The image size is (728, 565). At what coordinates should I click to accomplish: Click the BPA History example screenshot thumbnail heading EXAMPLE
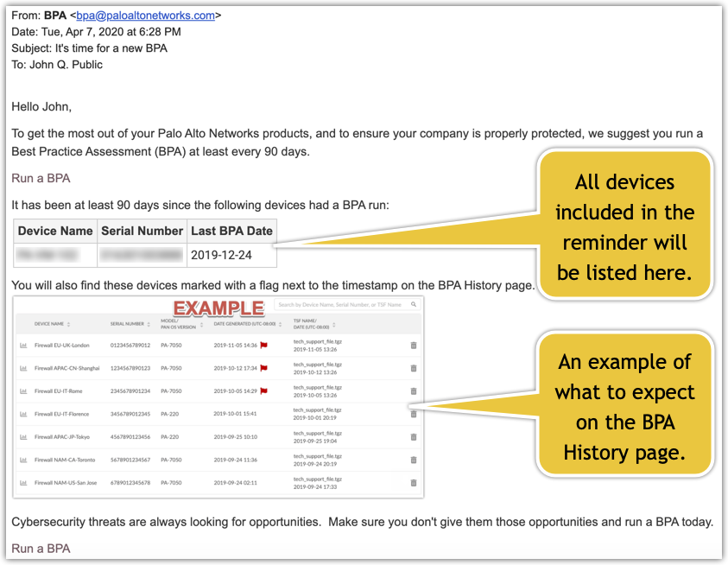point(218,308)
